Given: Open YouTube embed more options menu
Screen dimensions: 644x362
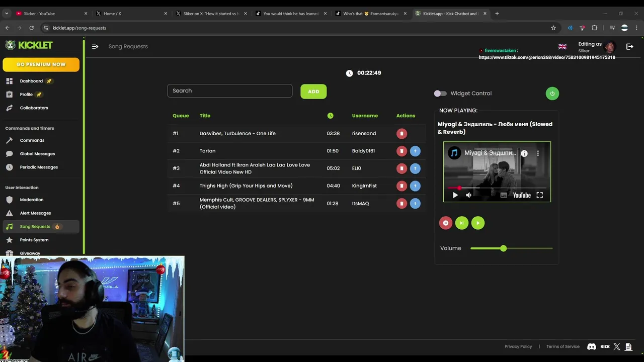Looking at the screenshot, I should (x=538, y=153).
